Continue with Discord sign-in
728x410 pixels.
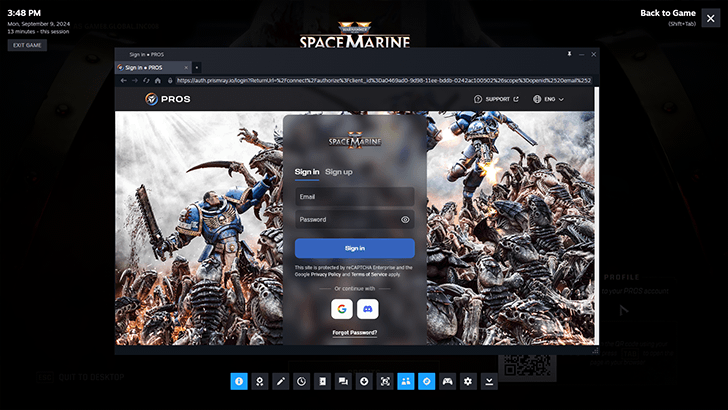coord(368,309)
